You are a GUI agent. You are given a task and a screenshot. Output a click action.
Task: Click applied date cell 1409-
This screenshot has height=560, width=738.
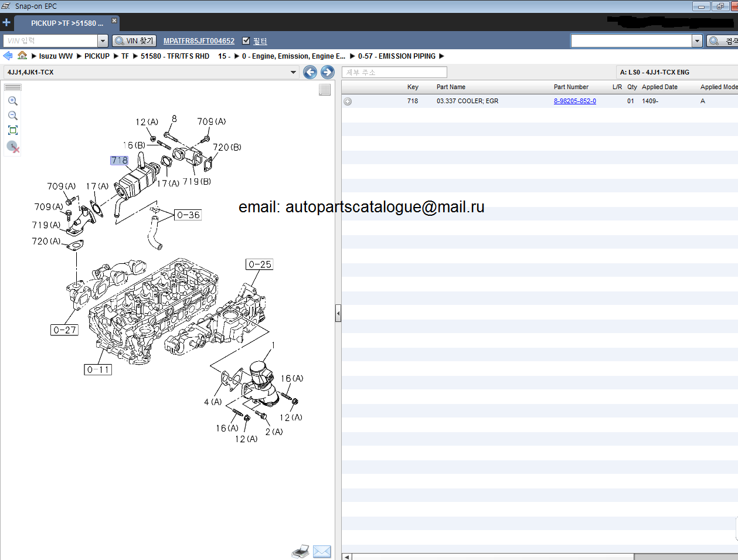(x=650, y=101)
